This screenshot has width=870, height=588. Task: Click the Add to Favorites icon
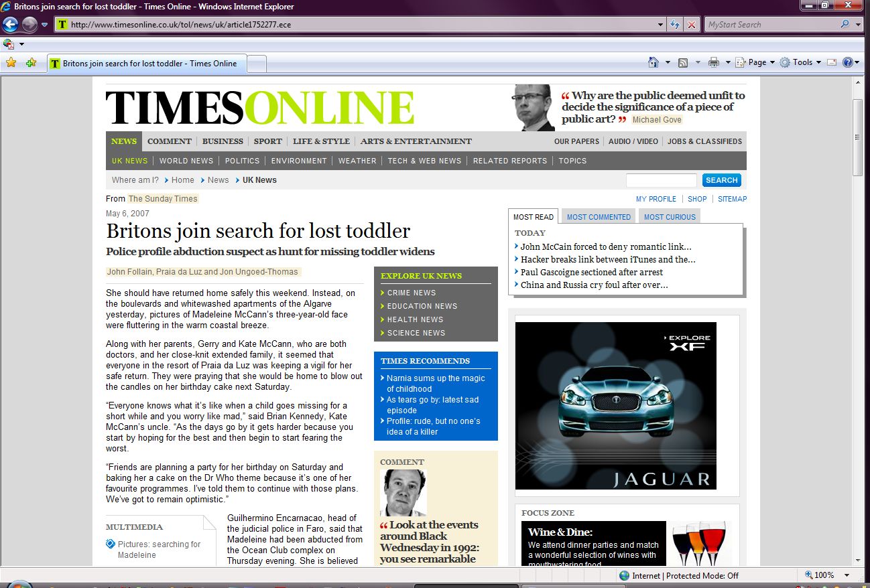pos(31,63)
